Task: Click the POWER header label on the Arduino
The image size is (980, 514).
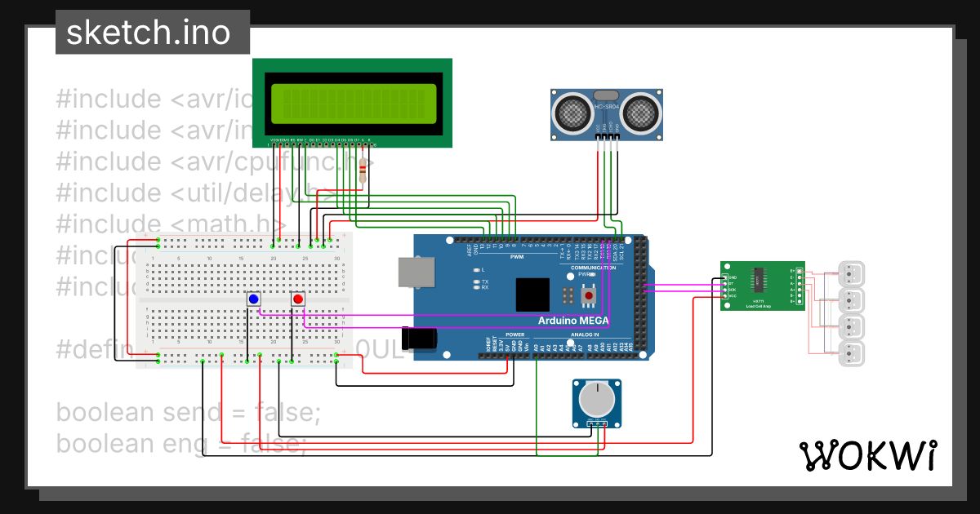Action: pyautogui.click(x=514, y=335)
